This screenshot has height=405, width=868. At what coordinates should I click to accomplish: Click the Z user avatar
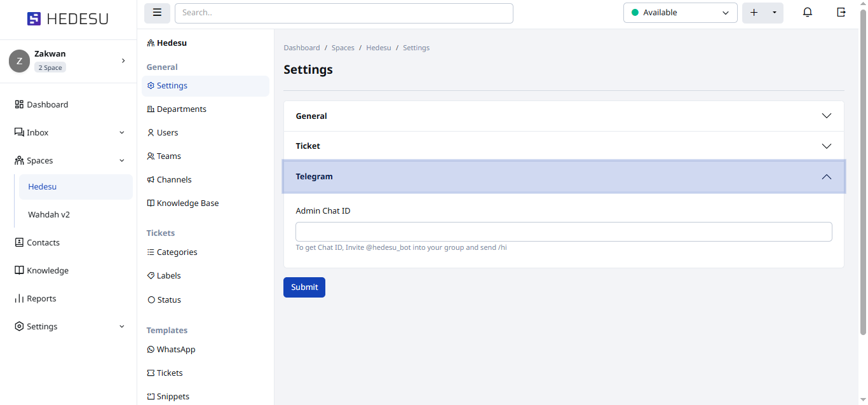(19, 61)
